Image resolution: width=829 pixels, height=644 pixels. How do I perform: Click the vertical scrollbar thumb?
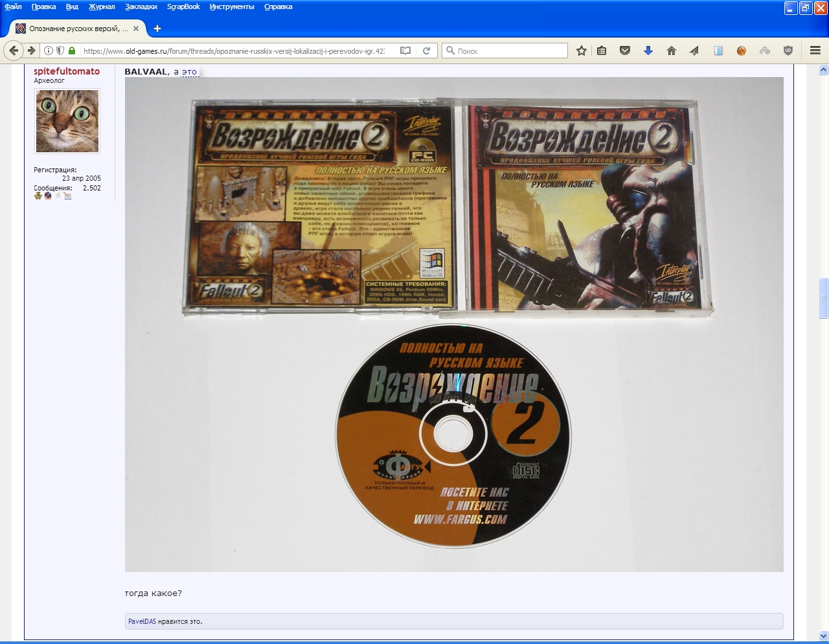click(x=823, y=298)
